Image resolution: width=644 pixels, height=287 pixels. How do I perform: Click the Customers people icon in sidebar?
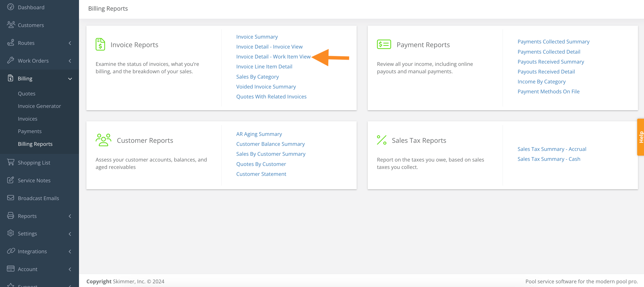tap(11, 25)
